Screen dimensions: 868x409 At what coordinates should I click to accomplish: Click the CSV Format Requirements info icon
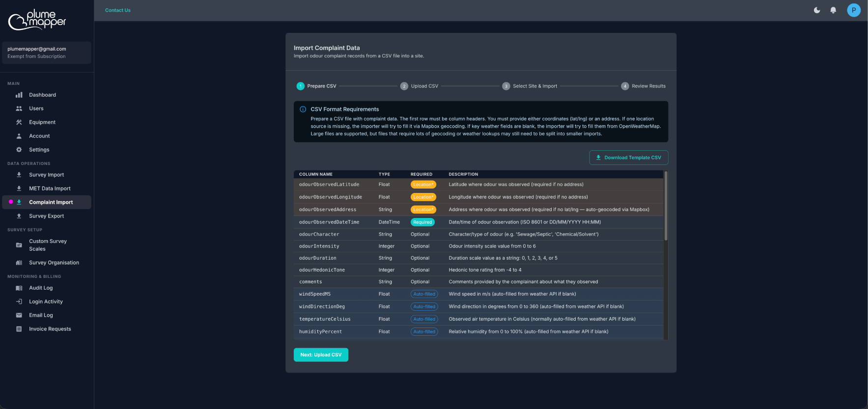pyautogui.click(x=303, y=109)
